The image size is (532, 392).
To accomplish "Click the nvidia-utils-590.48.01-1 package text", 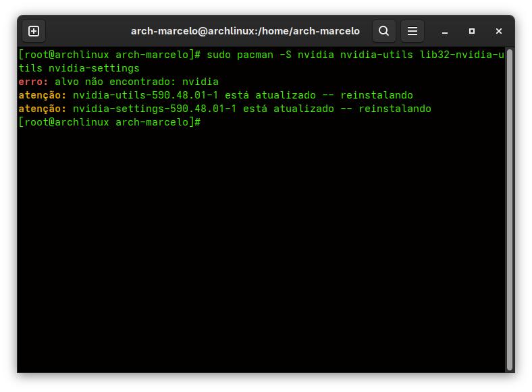I will (145, 95).
